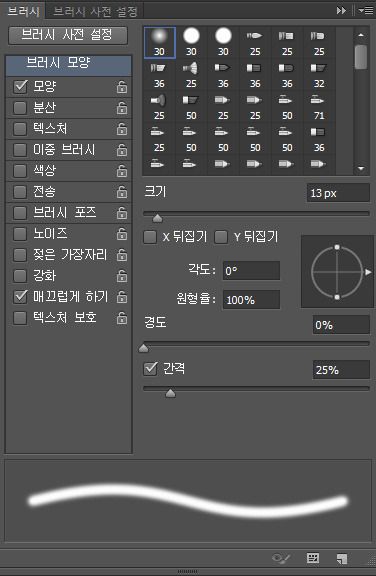Enable the 젖은 가장자리 checkbox
This screenshot has width=376, height=576.
(x=20, y=254)
